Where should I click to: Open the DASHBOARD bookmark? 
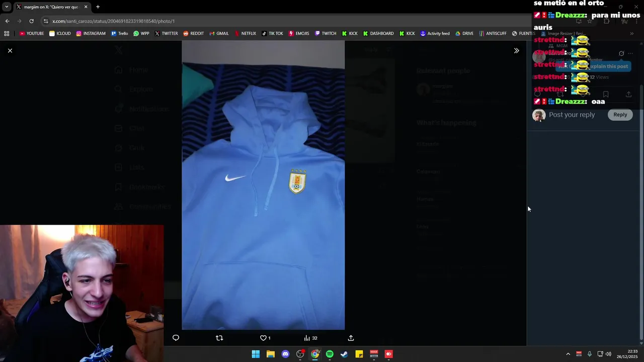pyautogui.click(x=378, y=34)
